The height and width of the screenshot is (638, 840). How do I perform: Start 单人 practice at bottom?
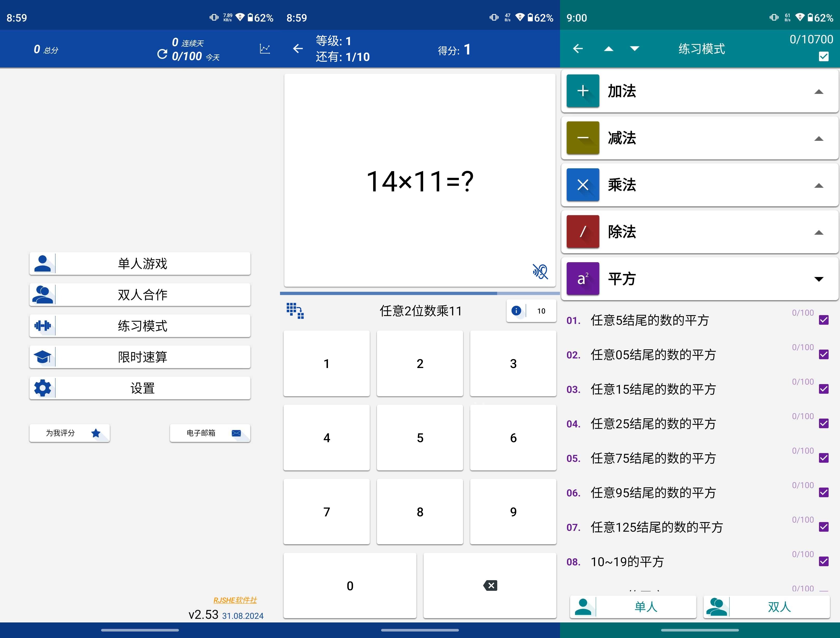point(633,606)
